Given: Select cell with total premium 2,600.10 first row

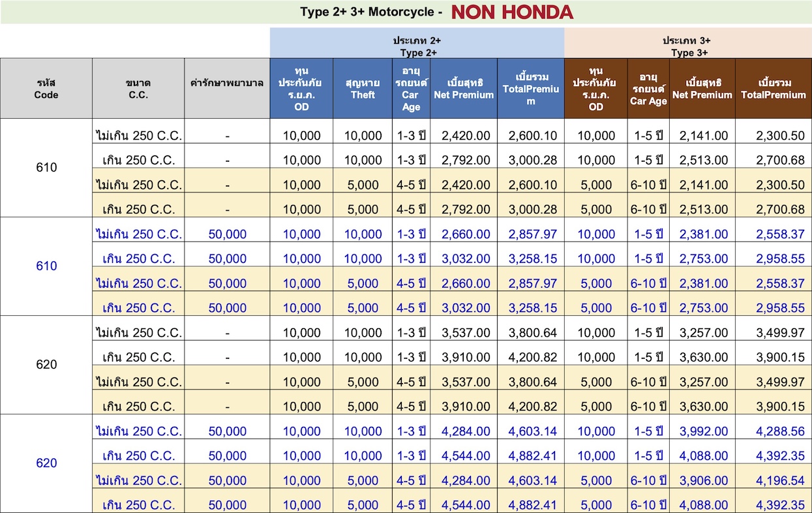Looking at the screenshot, I should click(531, 136).
